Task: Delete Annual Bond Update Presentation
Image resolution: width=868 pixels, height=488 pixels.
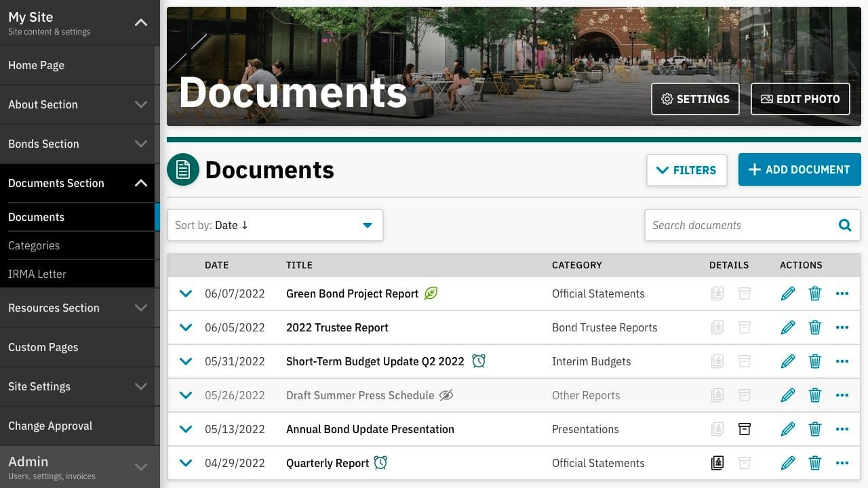Action: (815, 429)
